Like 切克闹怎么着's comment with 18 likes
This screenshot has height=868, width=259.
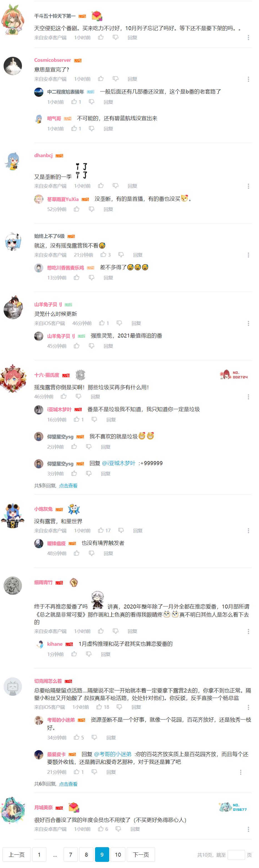(99, 707)
